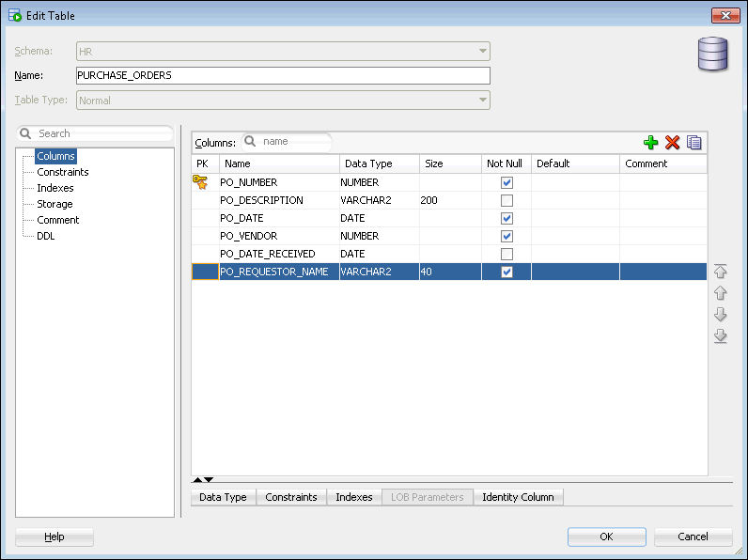Move selected column up one position
748x560 pixels.
[x=721, y=293]
